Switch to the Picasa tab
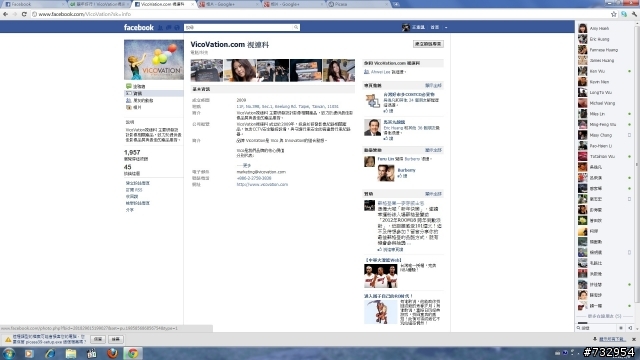Screen dimensions: 640x360 [x=358, y=4]
